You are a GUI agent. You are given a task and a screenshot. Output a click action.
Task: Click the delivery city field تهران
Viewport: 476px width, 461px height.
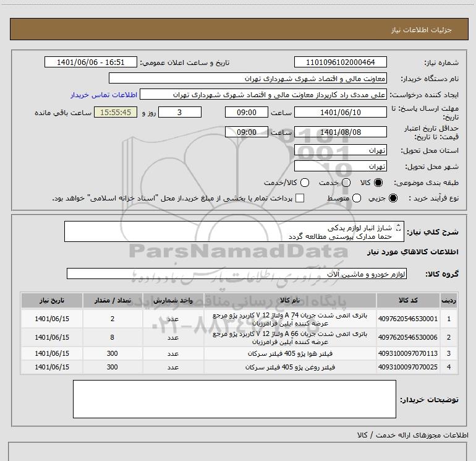[340, 166]
